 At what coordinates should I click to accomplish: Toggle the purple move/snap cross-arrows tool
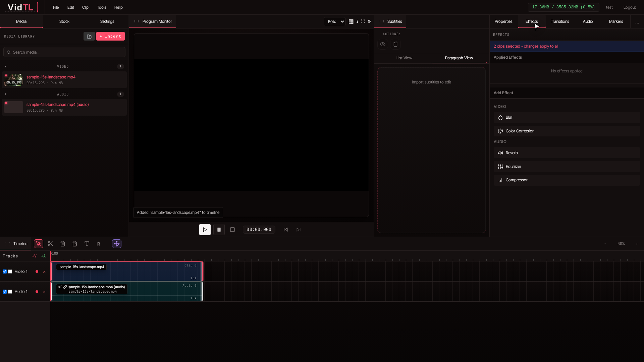pyautogui.click(x=117, y=244)
